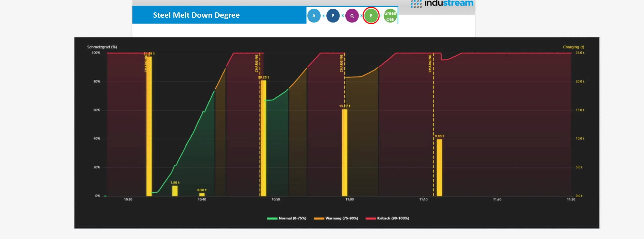The height and width of the screenshot is (239, 644).
Task: Select the green Normal color swatch in legend
Action: tap(272, 218)
